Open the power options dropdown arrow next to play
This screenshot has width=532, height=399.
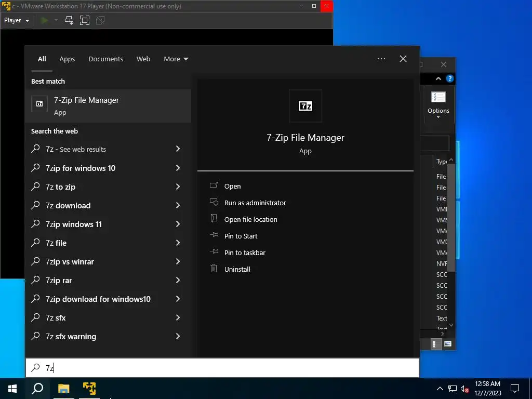(x=56, y=20)
